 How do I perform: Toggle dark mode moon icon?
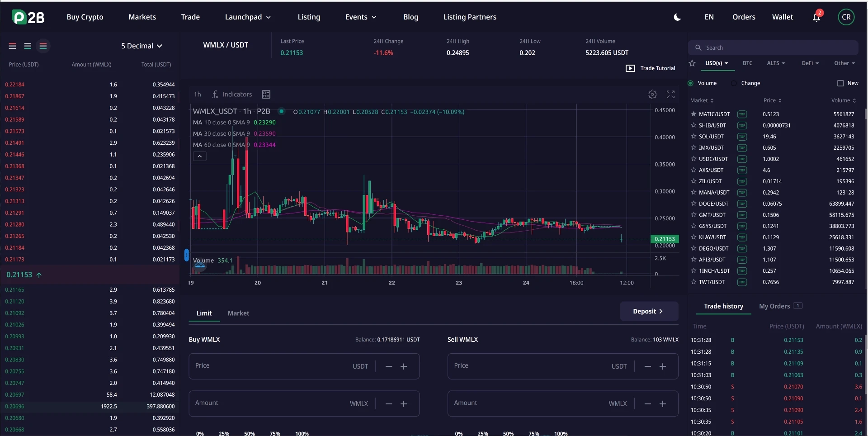point(677,17)
